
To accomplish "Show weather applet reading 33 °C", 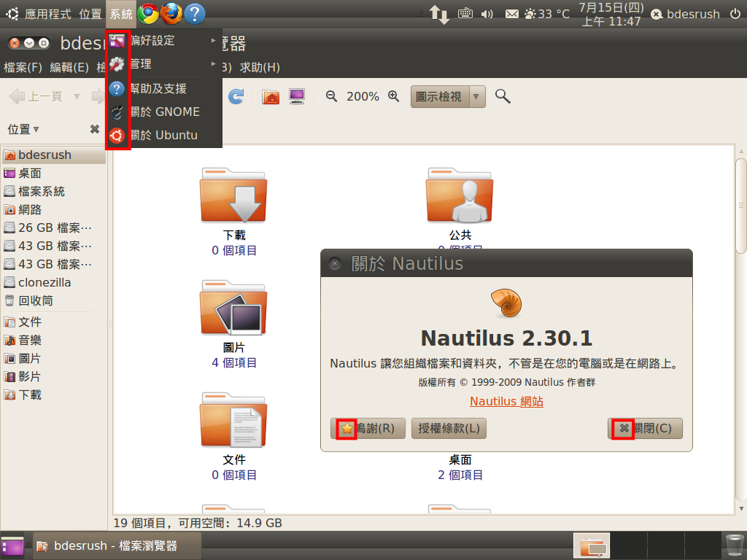I will click(x=546, y=15).
